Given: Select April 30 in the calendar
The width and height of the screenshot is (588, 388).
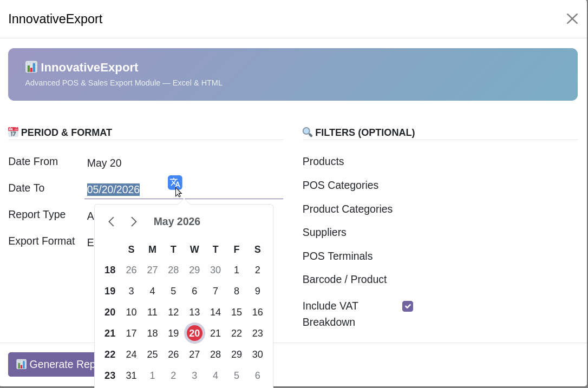Looking at the screenshot, I should click(215, 270).
